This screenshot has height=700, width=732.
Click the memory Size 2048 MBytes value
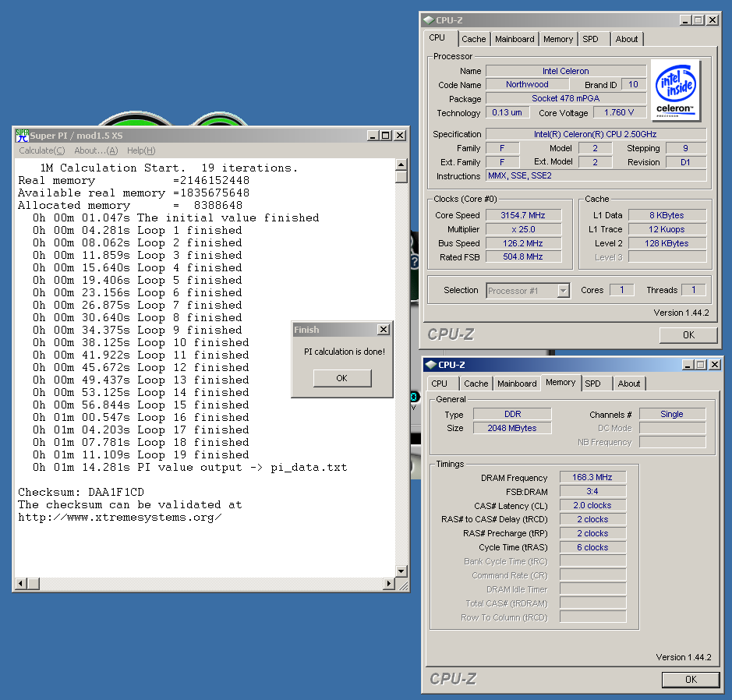point(512,428)
